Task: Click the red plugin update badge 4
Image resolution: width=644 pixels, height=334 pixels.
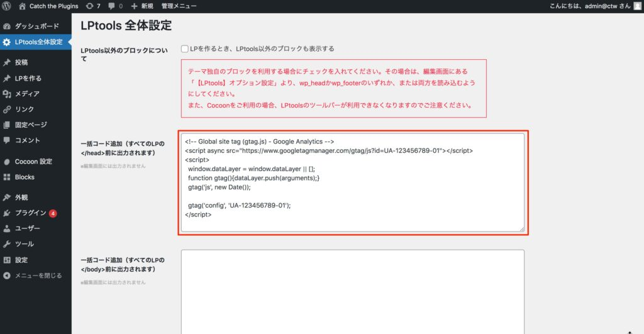Action: tap(53, 213)
